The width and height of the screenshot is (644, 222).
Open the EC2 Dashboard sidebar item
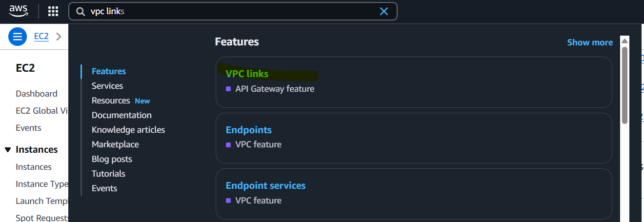[x=37, y=94]
